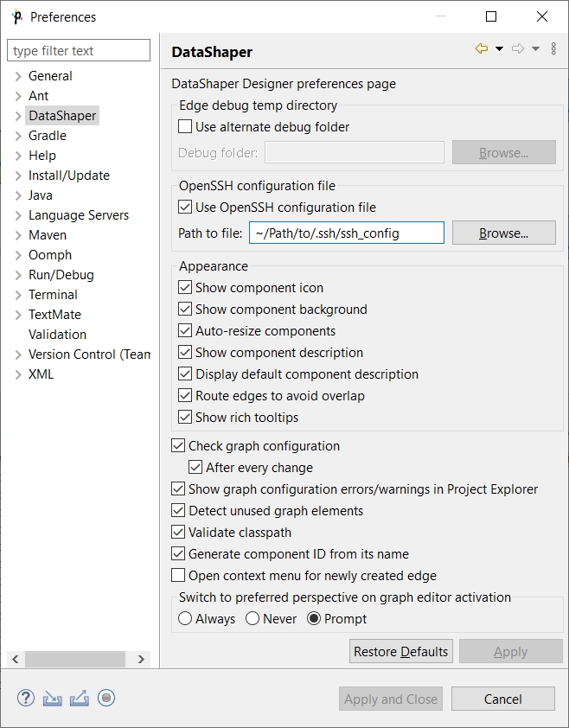Click the back navigation arrow icon
Image resolution: width=569 pixels, height=728 pixels.
click(x=482, y=48)
